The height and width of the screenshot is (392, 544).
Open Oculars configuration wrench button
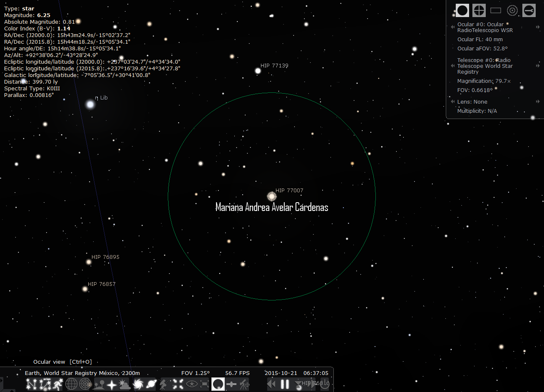pos(529,10)
